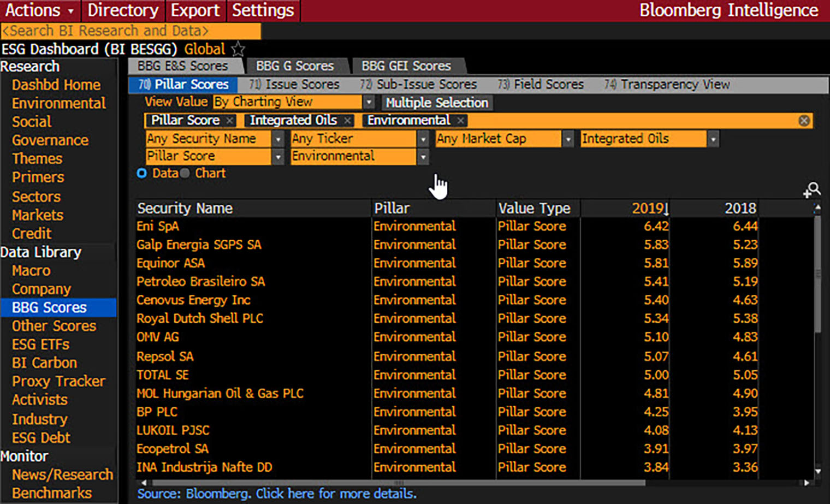Select the Data radio button

142,173
